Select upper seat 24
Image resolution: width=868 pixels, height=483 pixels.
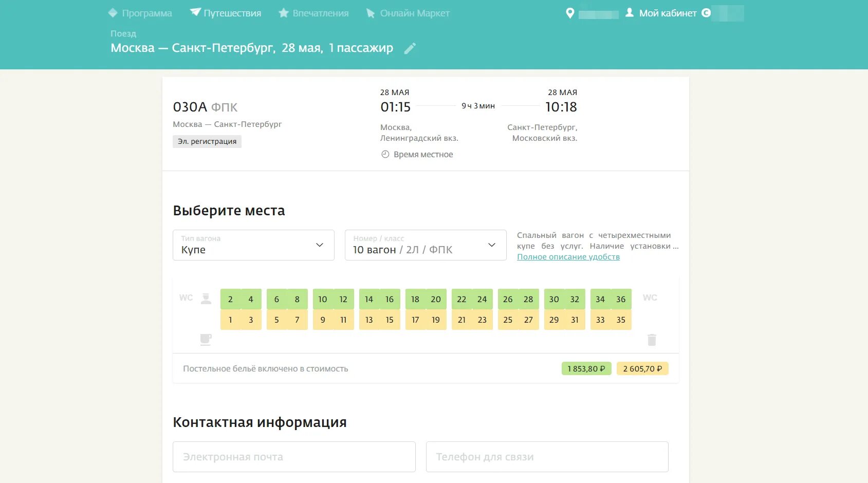[x=482, y=299]
